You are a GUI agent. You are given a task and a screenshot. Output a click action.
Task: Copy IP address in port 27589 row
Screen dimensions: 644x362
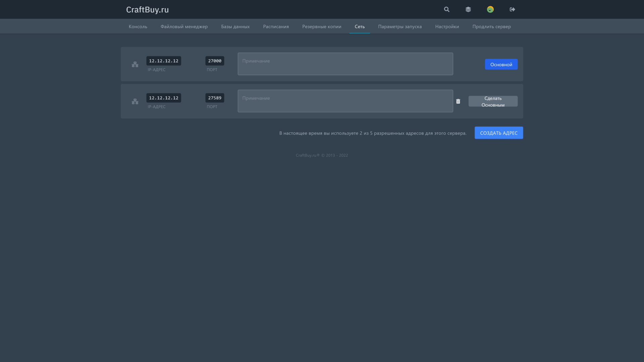pos(164,98)
